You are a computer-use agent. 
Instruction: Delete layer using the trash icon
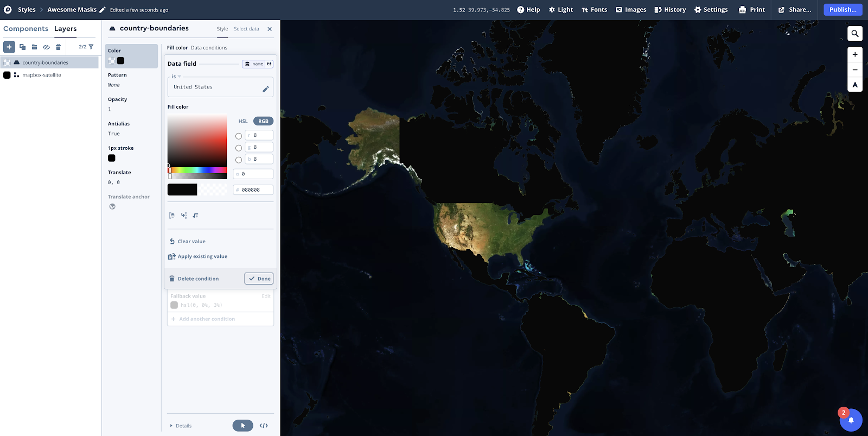[x=59, y=47]
